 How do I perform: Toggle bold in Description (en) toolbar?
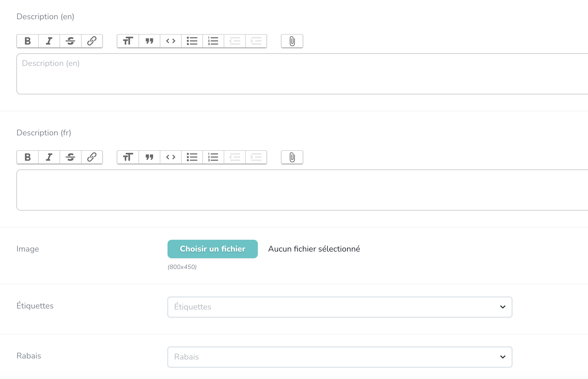point(28,41)
